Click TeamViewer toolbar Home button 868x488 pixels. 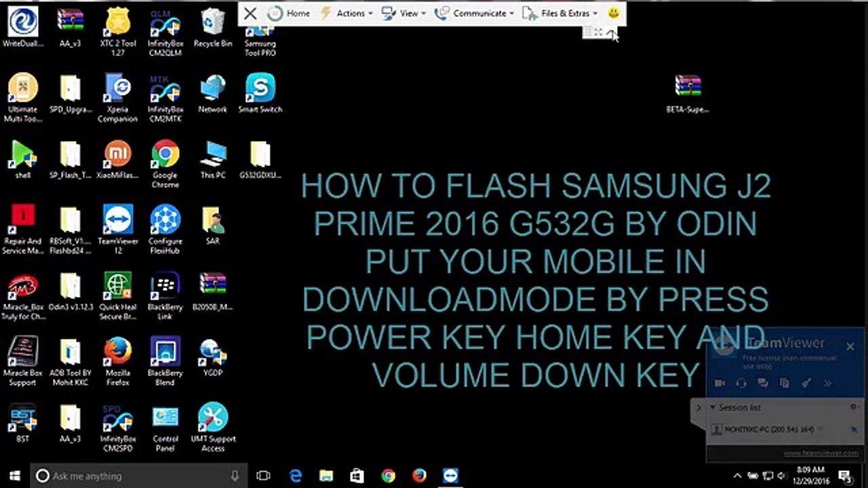289,13
